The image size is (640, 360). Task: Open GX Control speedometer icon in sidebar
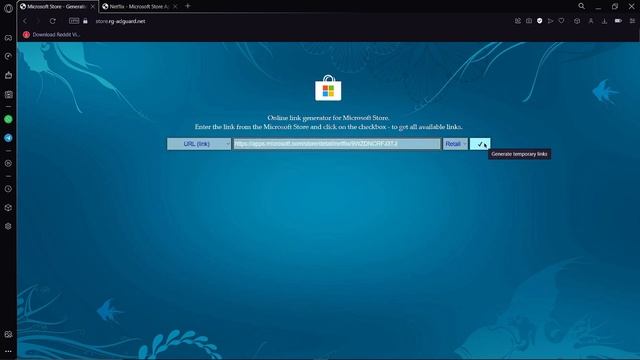(x=8, y=56)
